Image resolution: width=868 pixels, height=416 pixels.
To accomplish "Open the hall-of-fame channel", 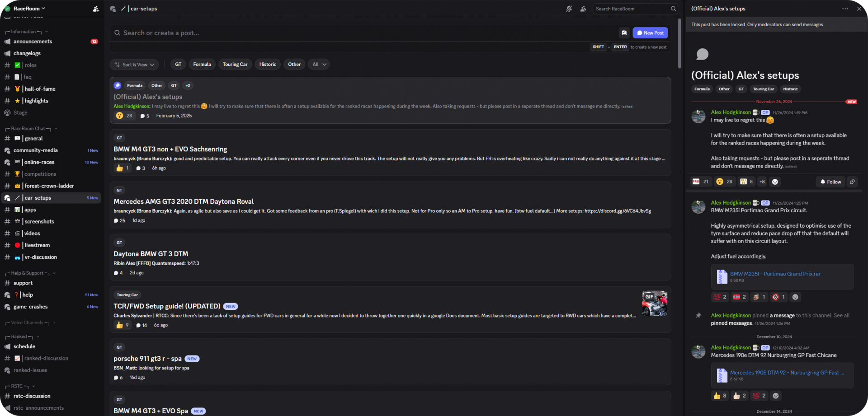I will tap(52, 89).
